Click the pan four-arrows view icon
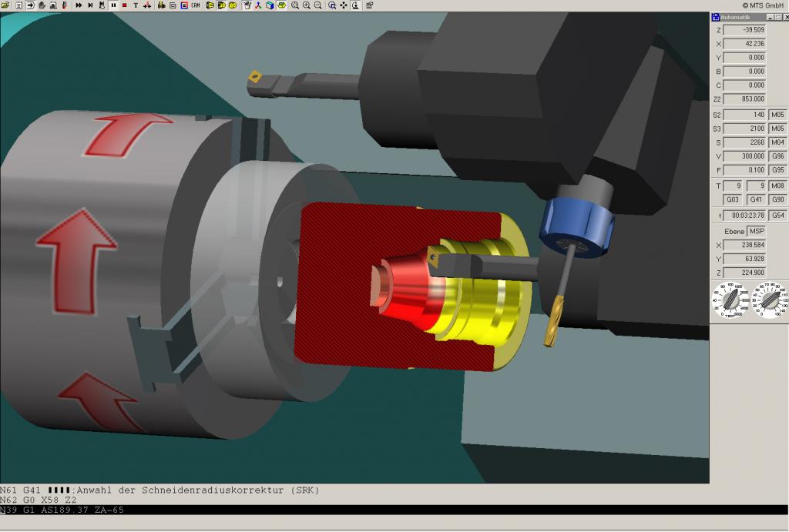Viewport: 789px width, 532px height. point(343,5)
